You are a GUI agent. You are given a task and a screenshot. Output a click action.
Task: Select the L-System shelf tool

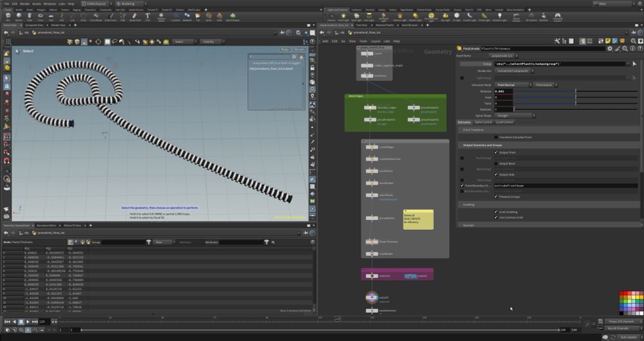[x=175, y=17]
